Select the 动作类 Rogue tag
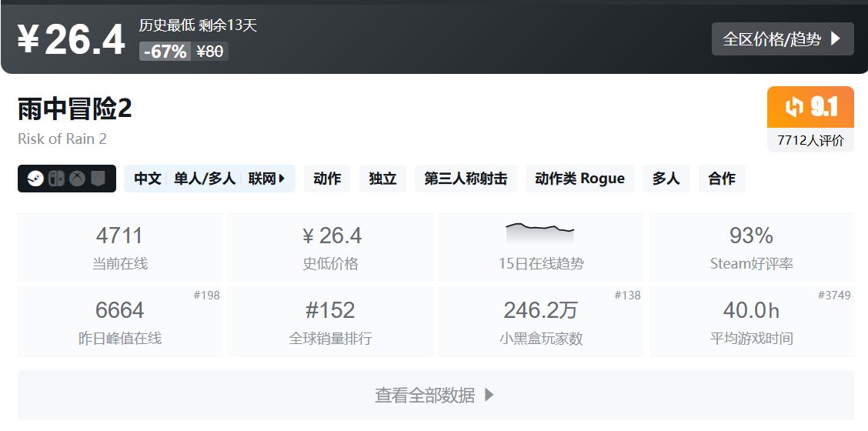Image resolution: width=868 pixels, height=431 pixels. coord(580,179)
